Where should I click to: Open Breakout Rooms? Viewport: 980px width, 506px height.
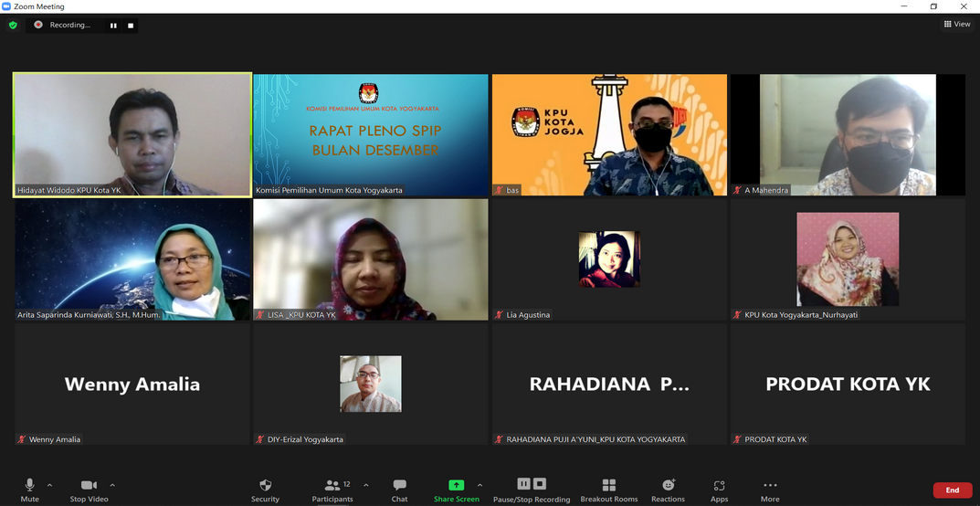[x=608, y=490]
